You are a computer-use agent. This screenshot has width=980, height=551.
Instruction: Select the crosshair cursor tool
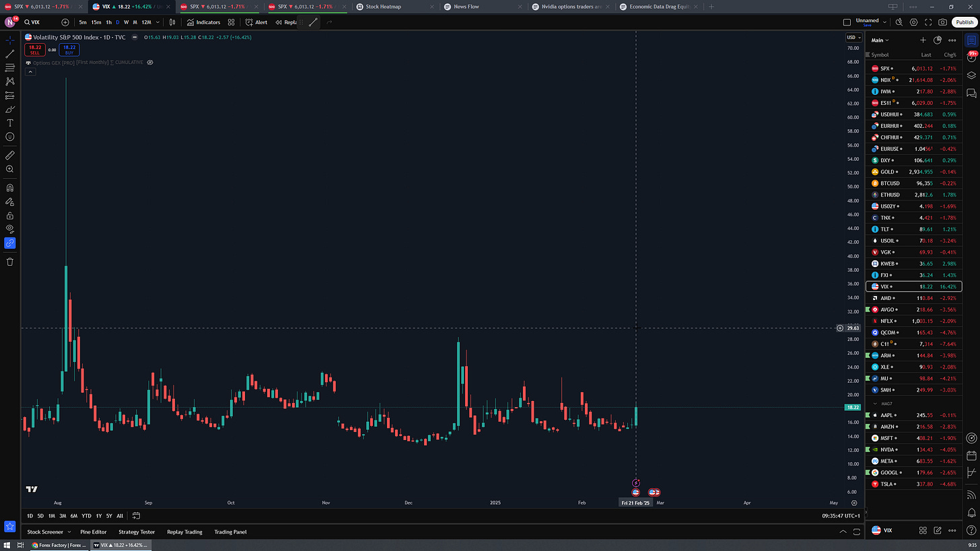pyautogui.click(x=10, y=40)
